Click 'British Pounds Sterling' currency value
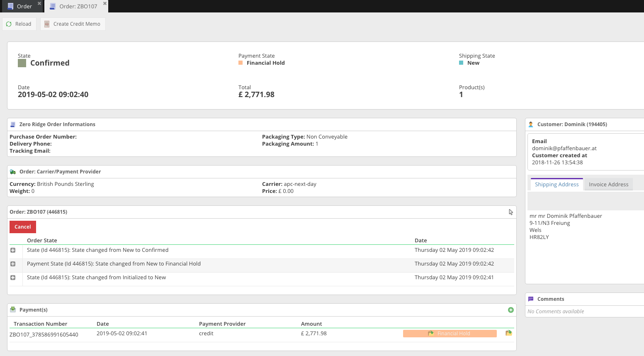The height and width of the screenshot is (356, 644). click(x=66, y=184)
